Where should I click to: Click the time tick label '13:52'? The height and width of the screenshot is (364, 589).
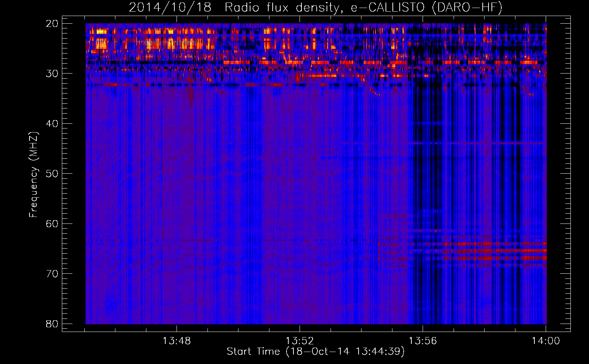tap(300, 341)
